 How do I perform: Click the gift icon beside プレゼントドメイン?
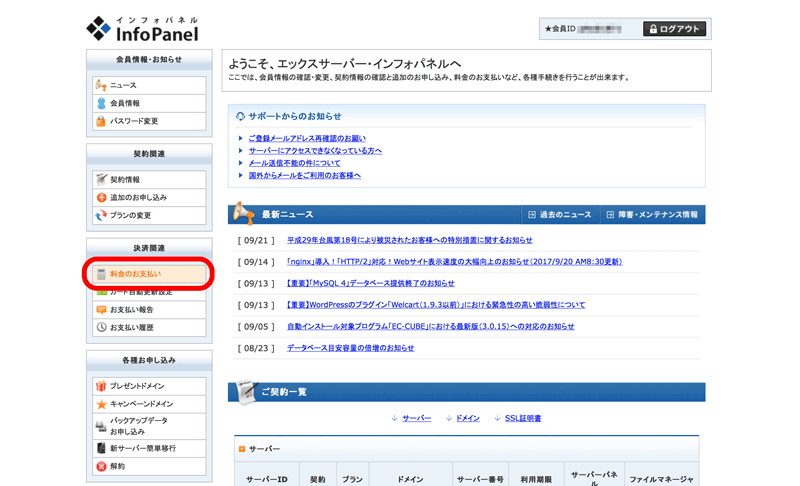[101, 386]
